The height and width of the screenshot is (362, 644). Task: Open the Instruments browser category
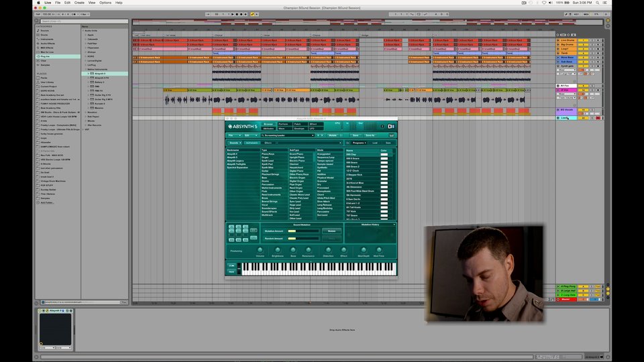46,39
